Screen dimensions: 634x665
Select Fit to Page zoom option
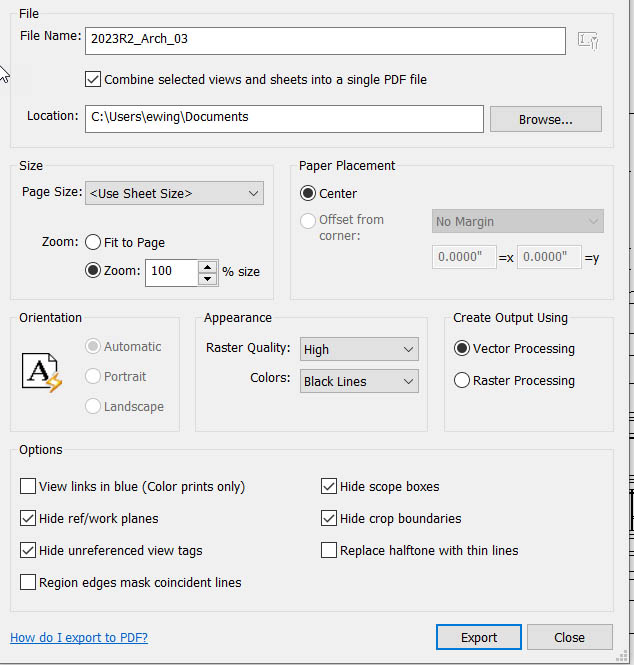(x=93, y=242)
